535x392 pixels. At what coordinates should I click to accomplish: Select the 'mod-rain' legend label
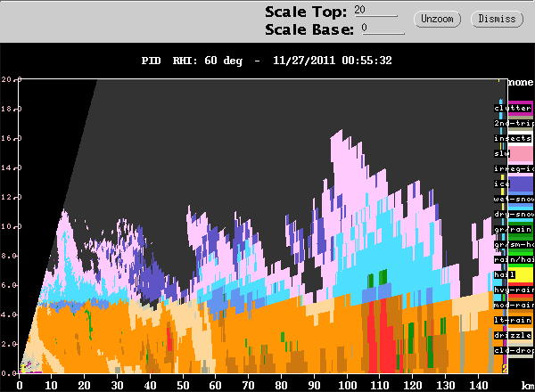click(514, 305)
